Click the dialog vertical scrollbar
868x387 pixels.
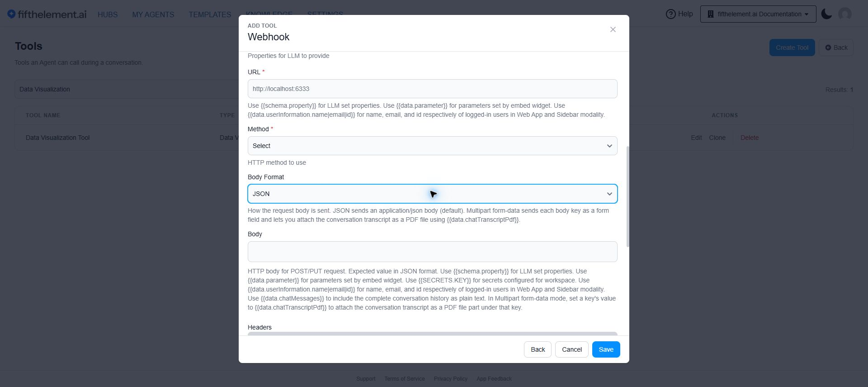pyautogui.click(x=627, y=196)
